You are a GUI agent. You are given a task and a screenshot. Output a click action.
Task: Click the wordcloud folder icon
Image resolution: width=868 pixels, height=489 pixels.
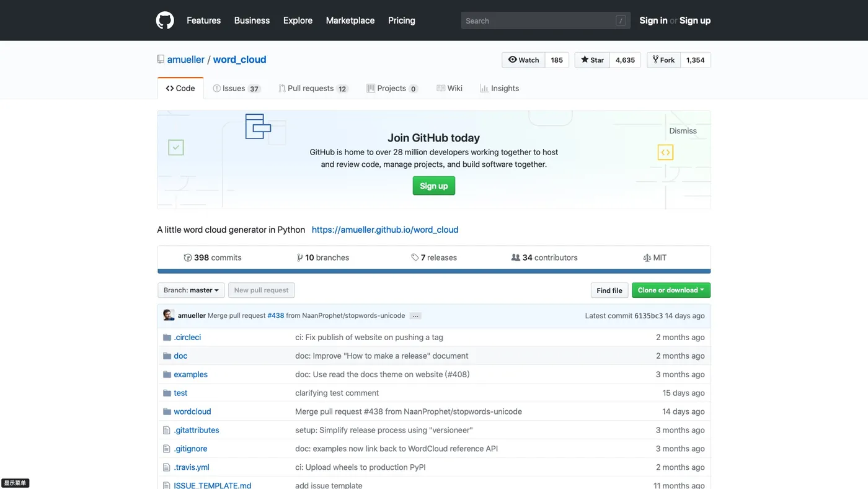point(167,411)
